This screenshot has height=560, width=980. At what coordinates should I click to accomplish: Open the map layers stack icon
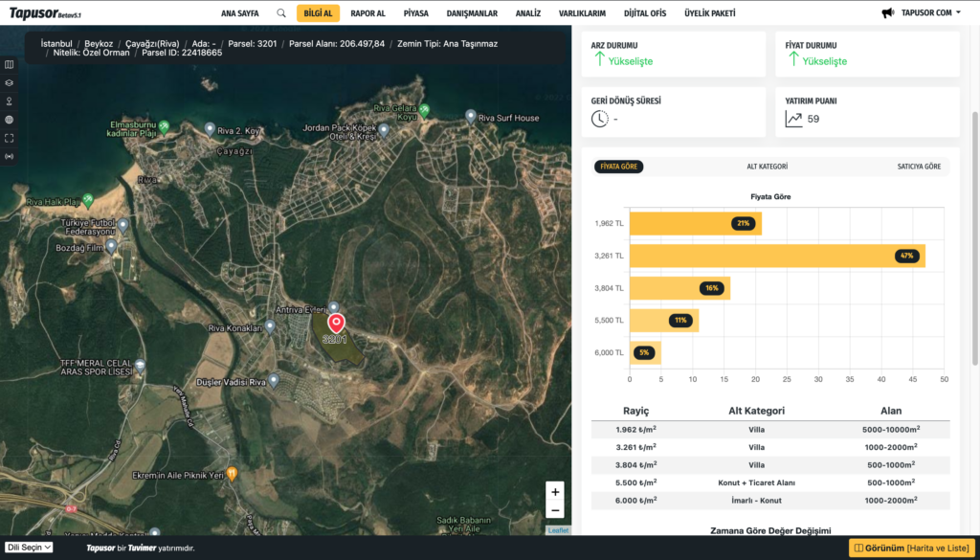(10, 83)
